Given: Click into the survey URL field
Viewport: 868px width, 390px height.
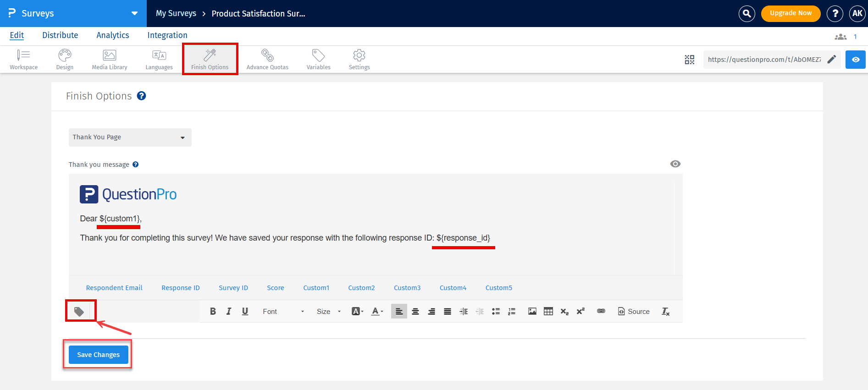Looking at the screenshot, I should 764,60.
